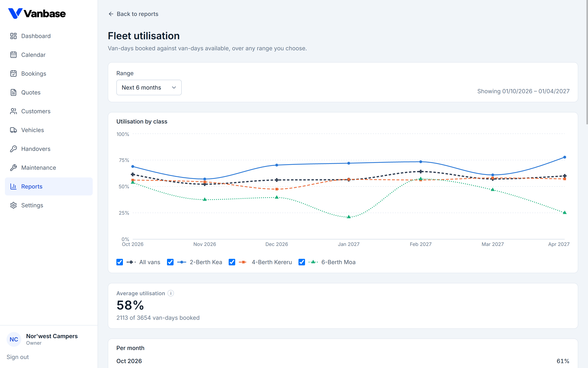The width and height of the screenshot is (588, 368).
Task: Click the Settings gear icon
Action: 13,205
